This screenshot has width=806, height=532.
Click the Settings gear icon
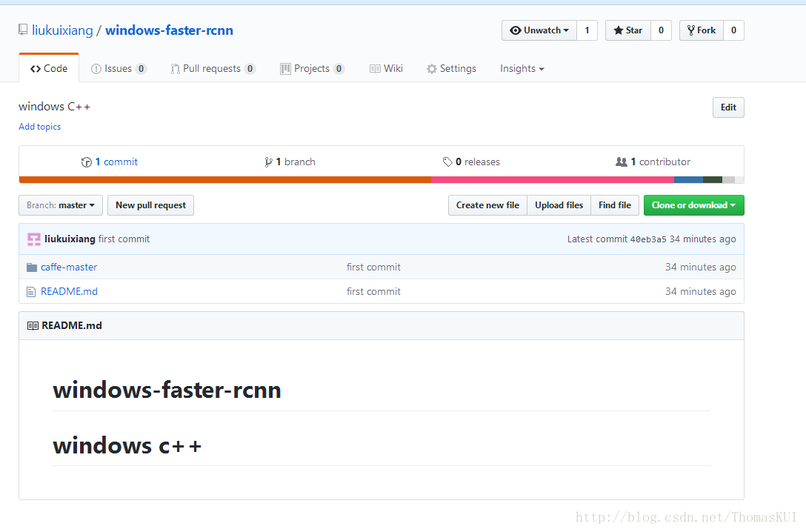(x=432, y=69)
